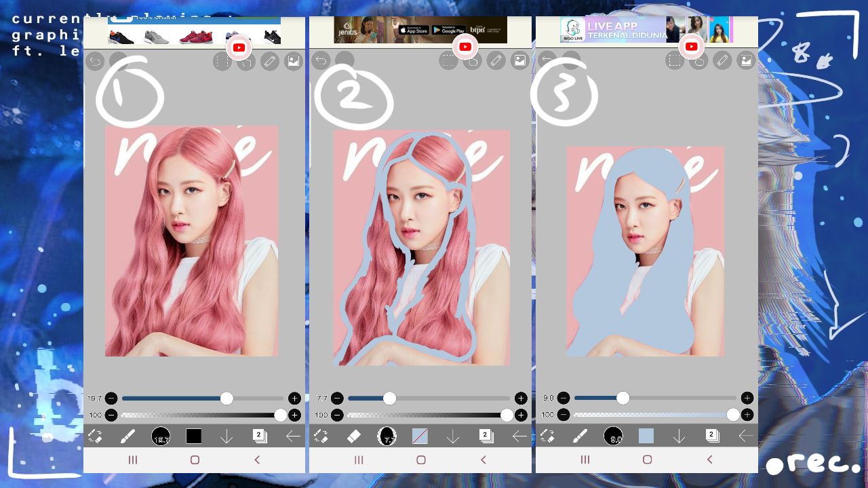
Task: Open brush settings showing size 19.7
Action: point(161,436)
